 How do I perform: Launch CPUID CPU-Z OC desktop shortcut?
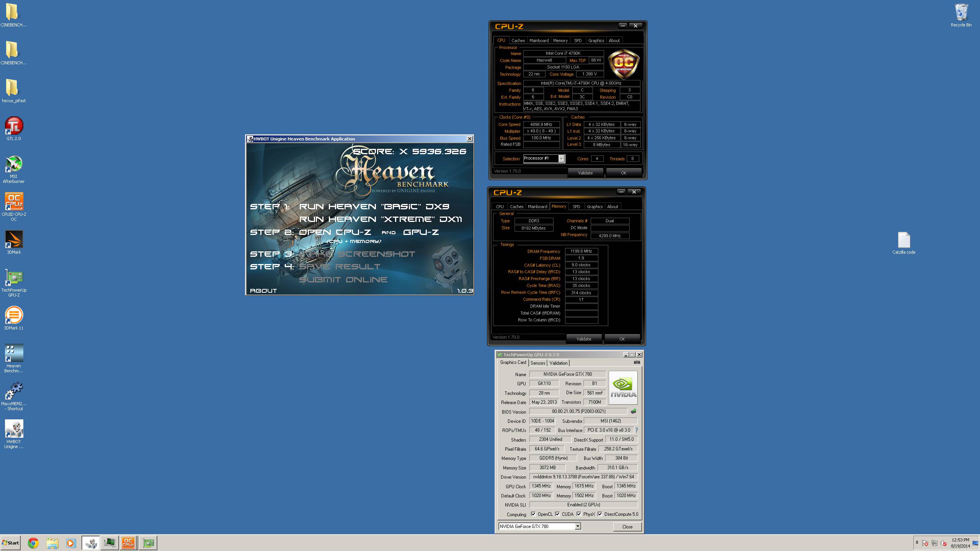pos(14,207)
